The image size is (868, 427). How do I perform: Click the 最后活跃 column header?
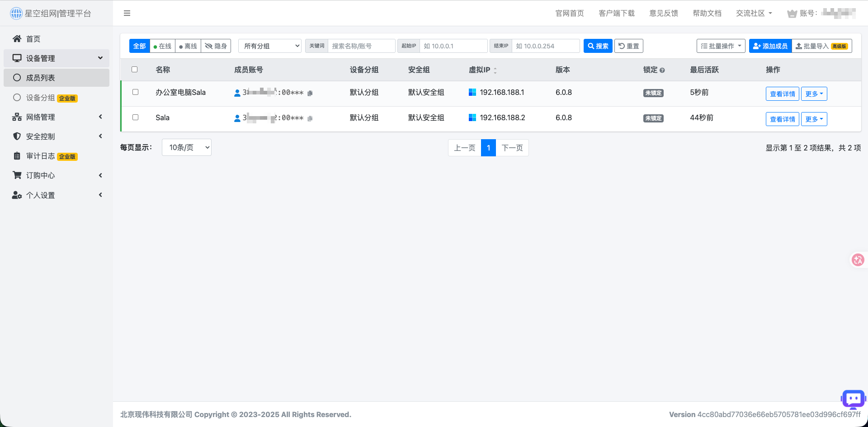(x=704, y=70)
